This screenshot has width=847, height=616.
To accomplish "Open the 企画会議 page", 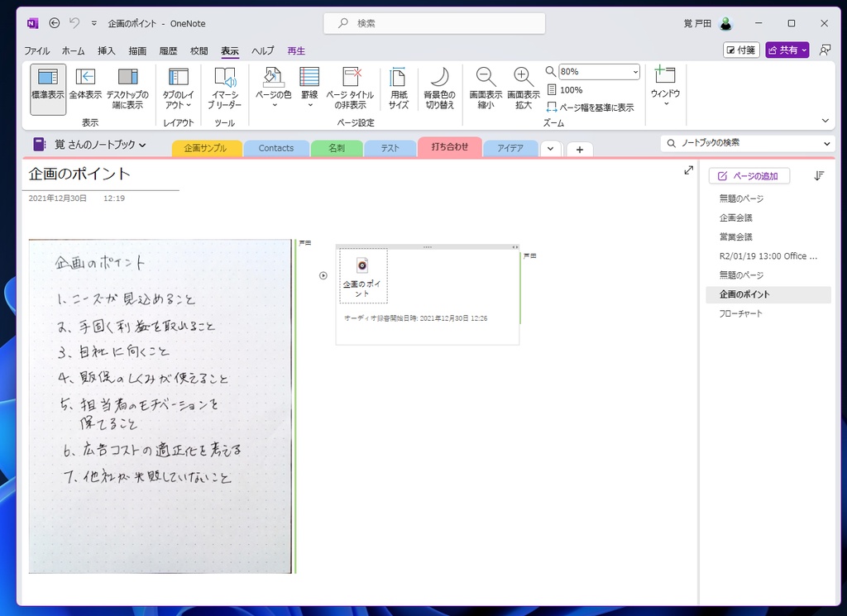I will click(x=768, y=217).
